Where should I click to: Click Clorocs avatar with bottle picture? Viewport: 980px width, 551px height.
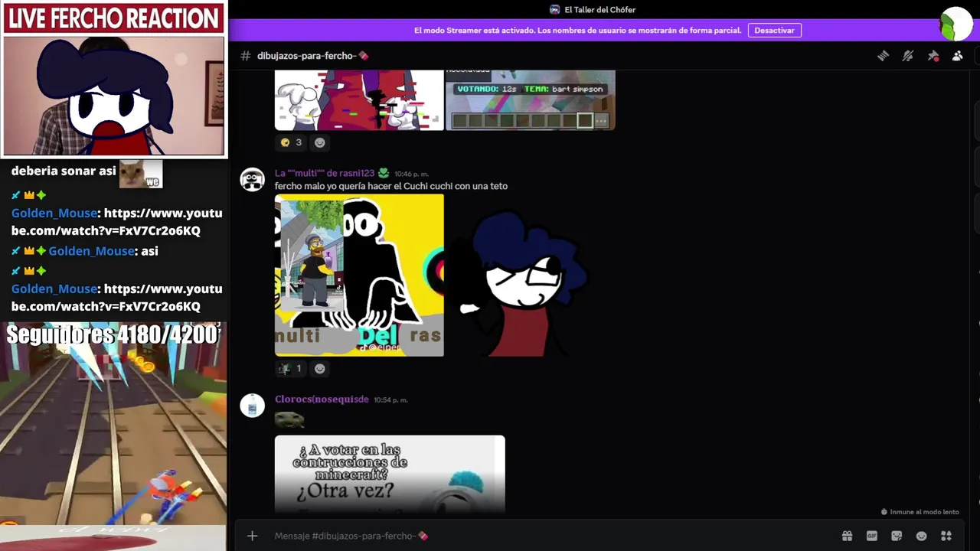[252, 406]
